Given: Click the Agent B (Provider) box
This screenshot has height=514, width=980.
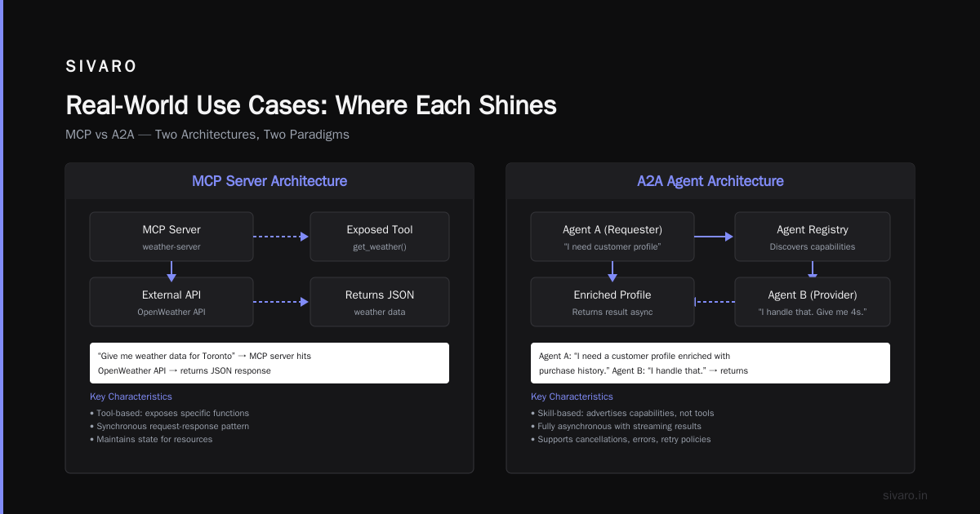Looking at the screenshot, I should pyautogui.click(x=813, y=302).
